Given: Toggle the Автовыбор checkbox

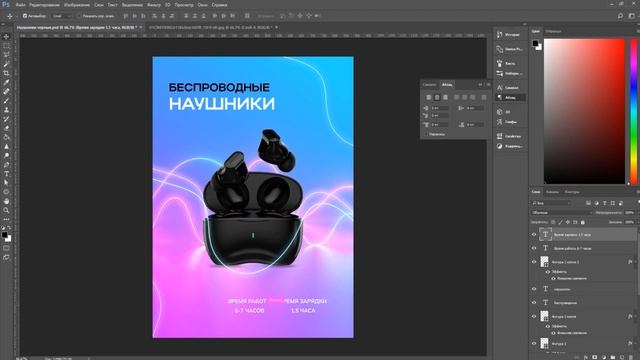Looking at the screenshot, I should point(25,16).
